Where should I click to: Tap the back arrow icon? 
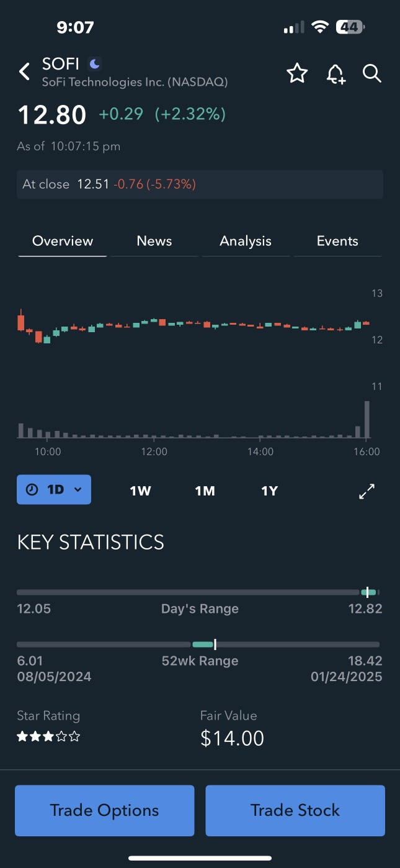[24, 72]
